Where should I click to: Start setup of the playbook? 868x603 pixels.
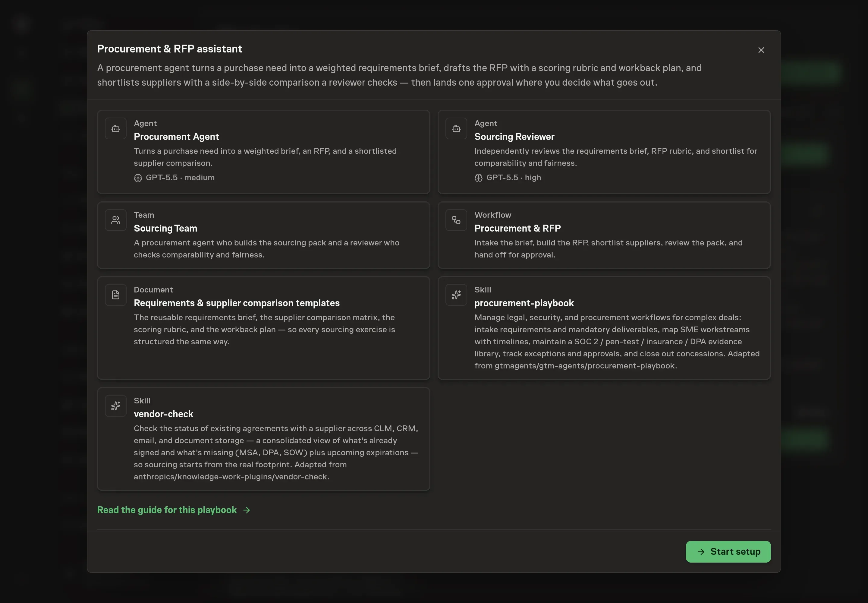728,552
